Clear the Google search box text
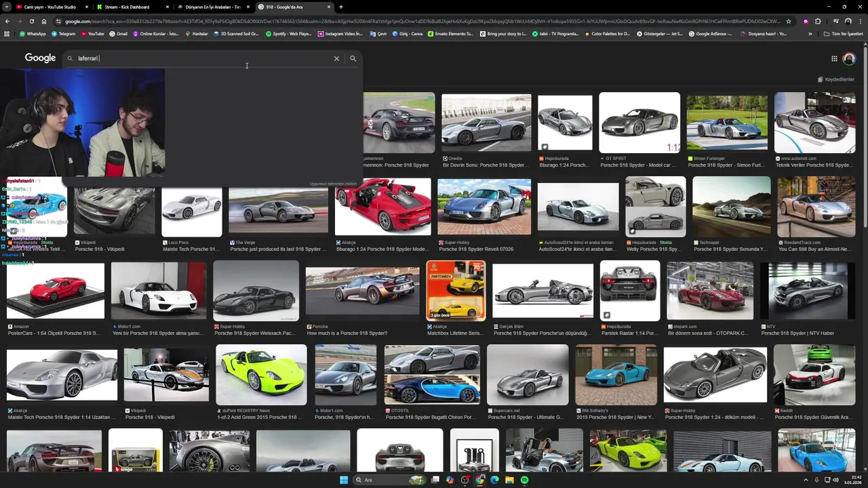The width and height of the screenshot is (868, 488). 336,58
